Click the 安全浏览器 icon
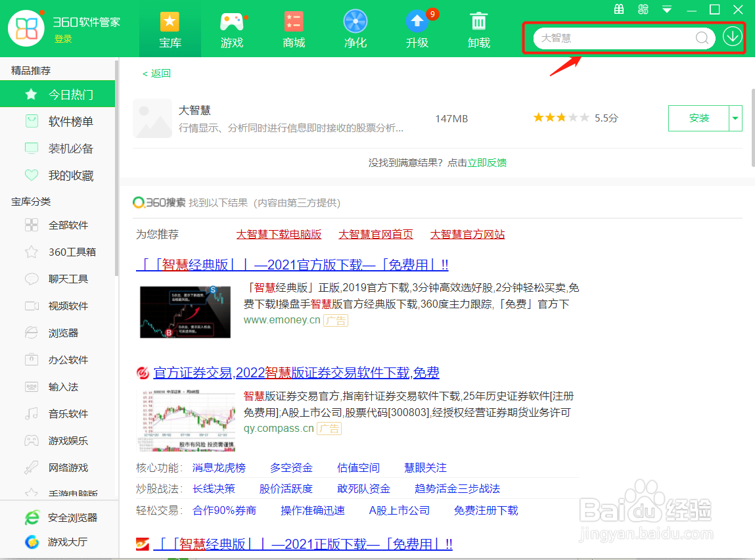The width and height of the screenshot is (755, 560). pyautogui.click(x=32, y=518)
